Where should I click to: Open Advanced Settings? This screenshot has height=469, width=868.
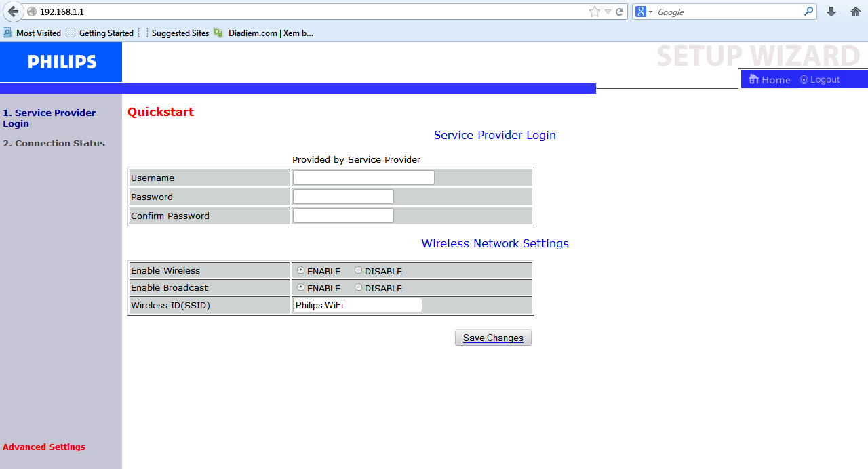point(44,447)
